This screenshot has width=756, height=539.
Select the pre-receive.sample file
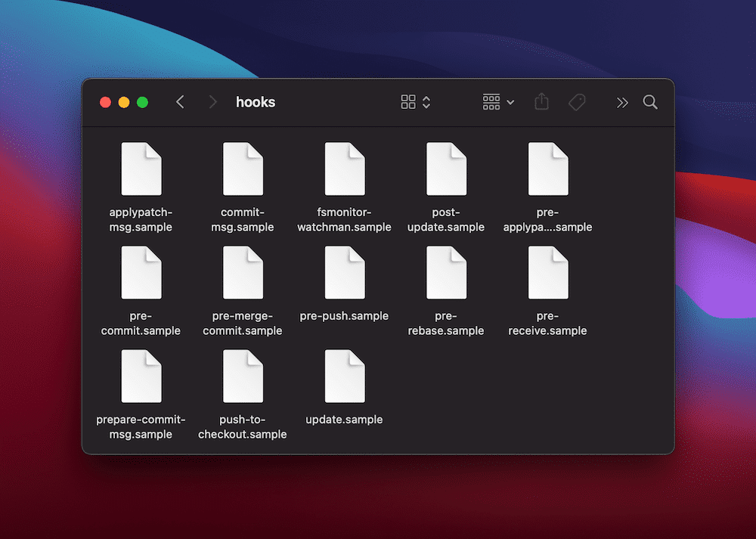[x=547, y=272]
